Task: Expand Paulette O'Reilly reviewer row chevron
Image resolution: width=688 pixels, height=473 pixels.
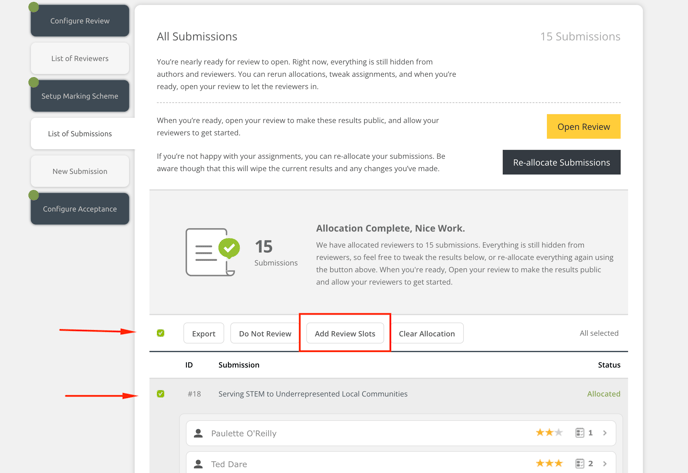Action: pyautogui.click(x=605, y=433)
